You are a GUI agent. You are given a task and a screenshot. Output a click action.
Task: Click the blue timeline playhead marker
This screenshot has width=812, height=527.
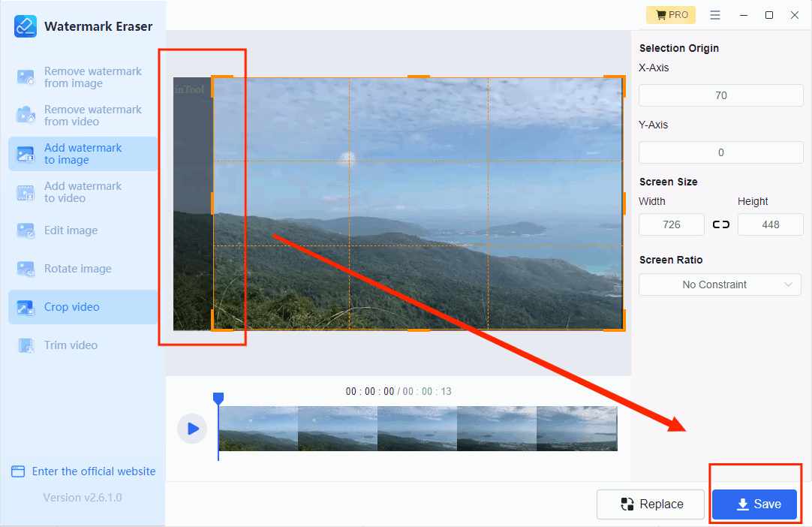point(218,399)
